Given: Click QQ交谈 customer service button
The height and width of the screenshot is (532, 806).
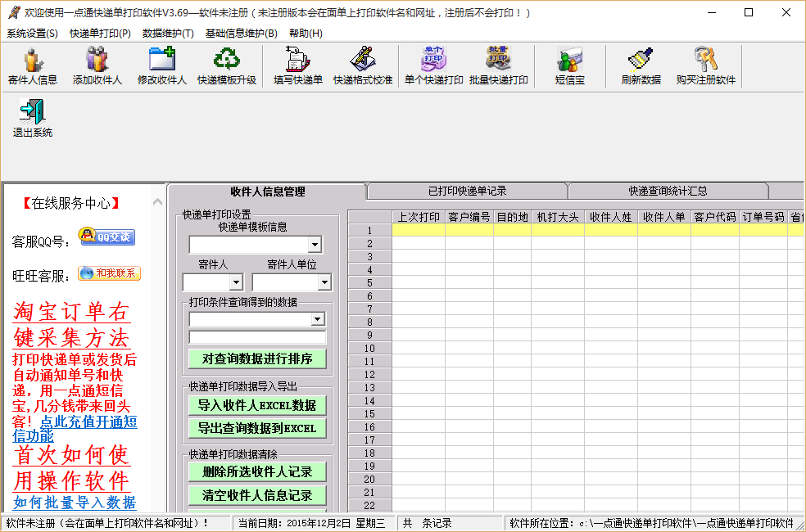Looking at the screenshot, I should (x=106, y=237).
